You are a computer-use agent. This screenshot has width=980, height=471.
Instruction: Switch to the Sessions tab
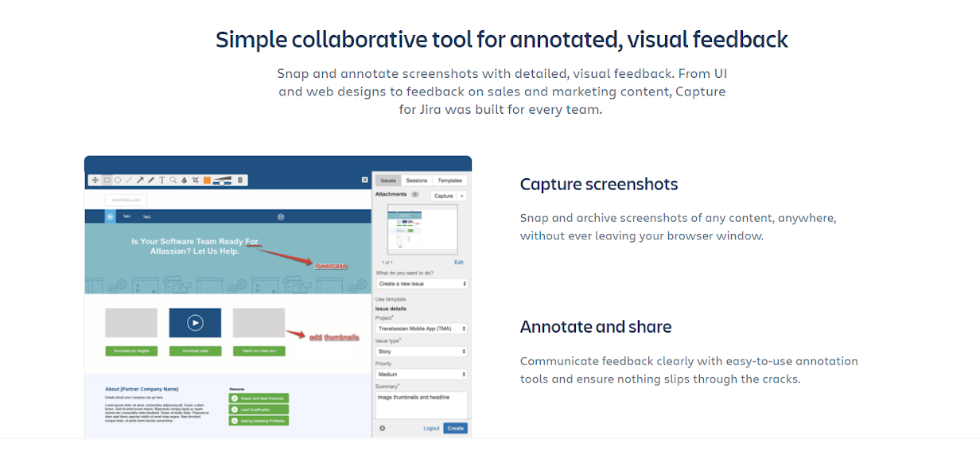point(416,181)
